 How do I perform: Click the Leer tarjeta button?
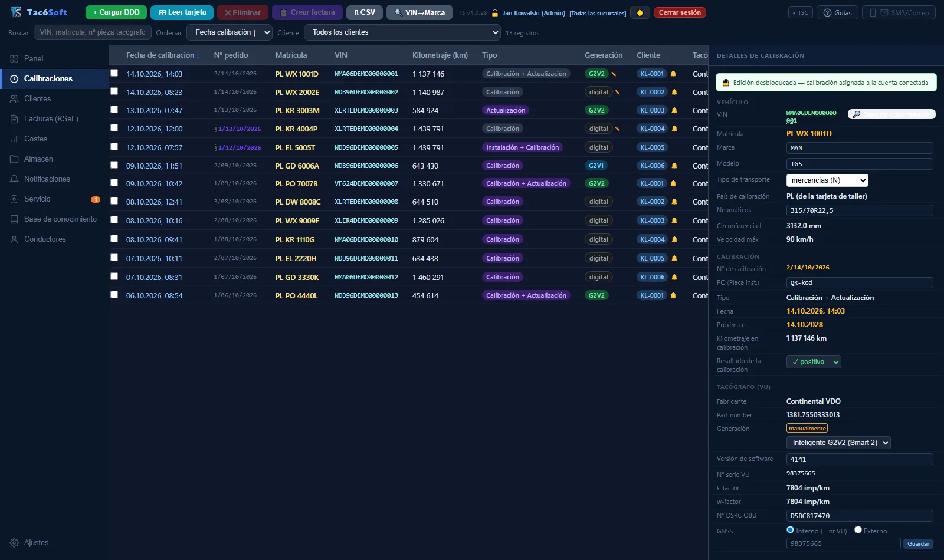[182, 12]
